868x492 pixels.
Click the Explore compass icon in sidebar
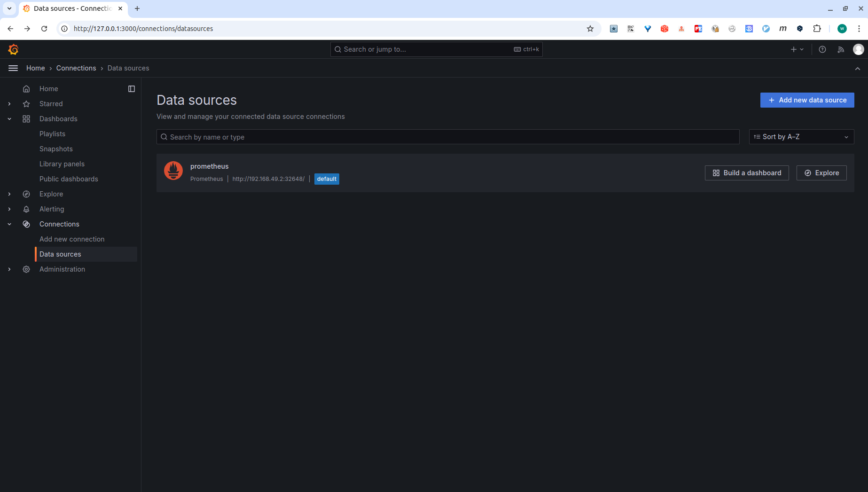pyautogui.click(x=26, y=194)
